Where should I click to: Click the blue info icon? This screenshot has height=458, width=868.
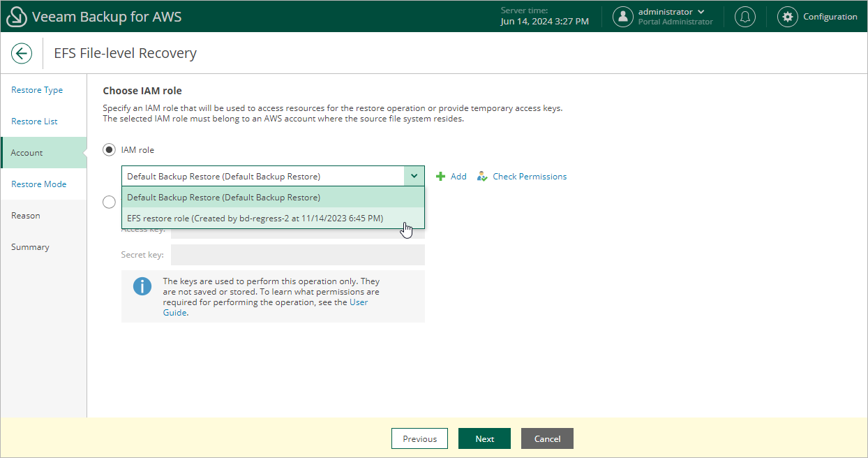coord(142,286)
